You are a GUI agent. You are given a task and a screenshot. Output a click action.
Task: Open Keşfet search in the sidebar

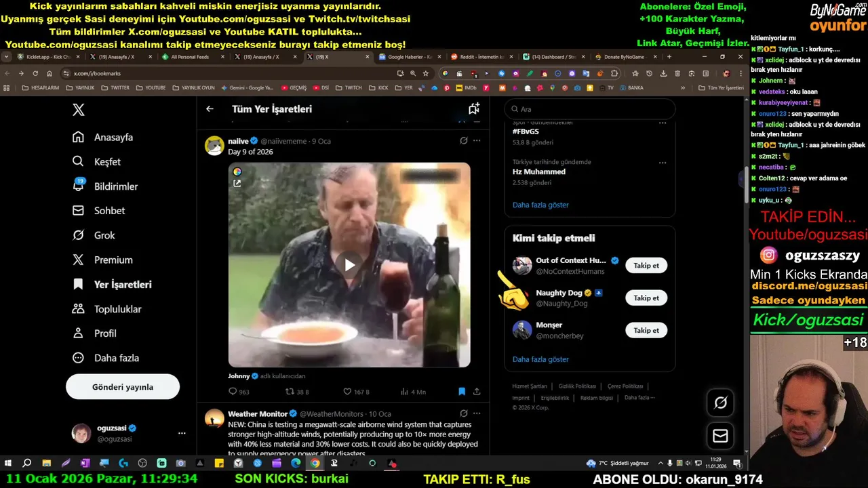(96, 161)
